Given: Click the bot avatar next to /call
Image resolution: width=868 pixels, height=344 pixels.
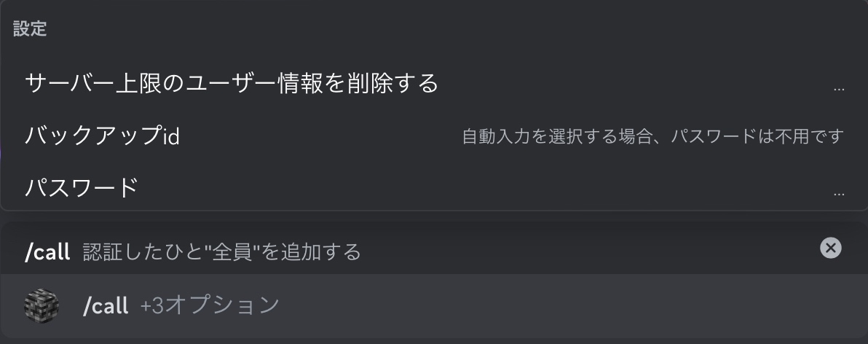Looking at the screenshot, I should point(42,305).
